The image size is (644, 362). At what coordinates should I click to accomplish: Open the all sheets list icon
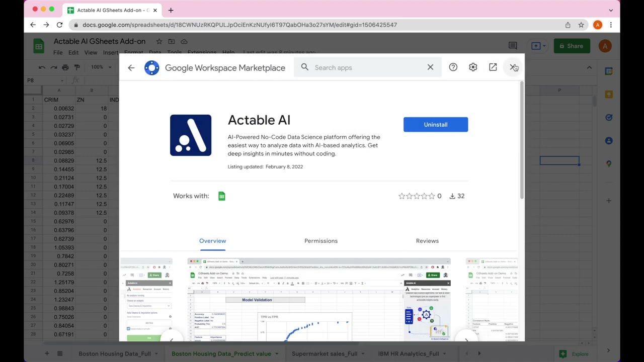coord(60,353)
